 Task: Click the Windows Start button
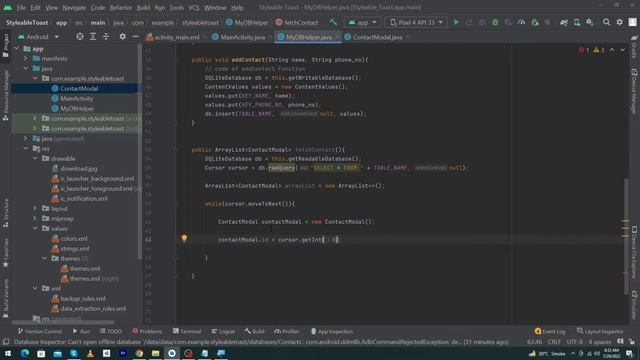coord(8,353)
